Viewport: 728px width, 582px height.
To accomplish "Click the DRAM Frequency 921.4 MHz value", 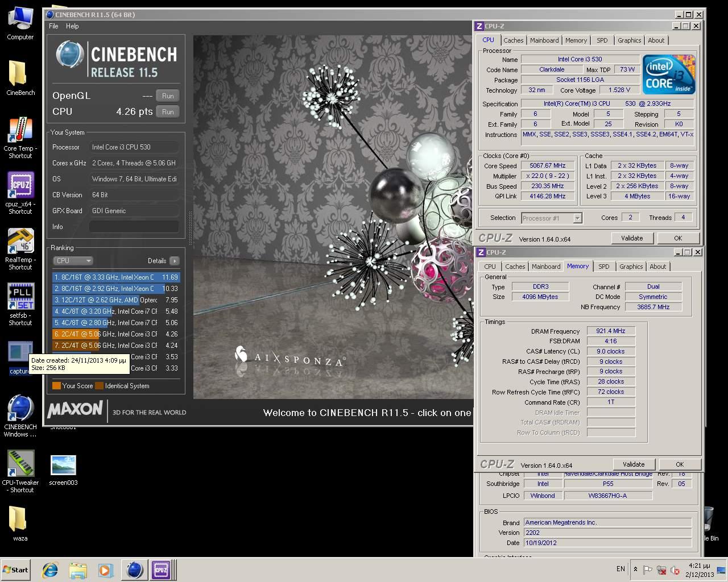I will (611, 331).
